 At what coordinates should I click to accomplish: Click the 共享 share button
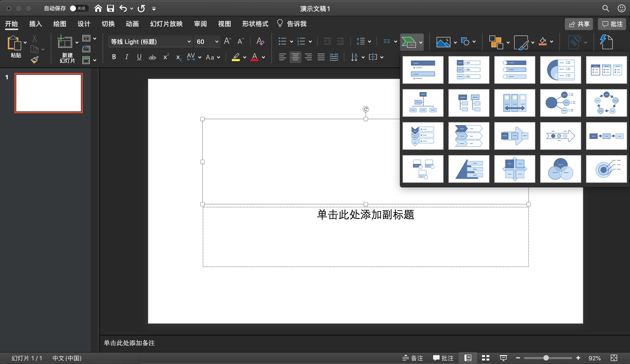pos(579,24)
